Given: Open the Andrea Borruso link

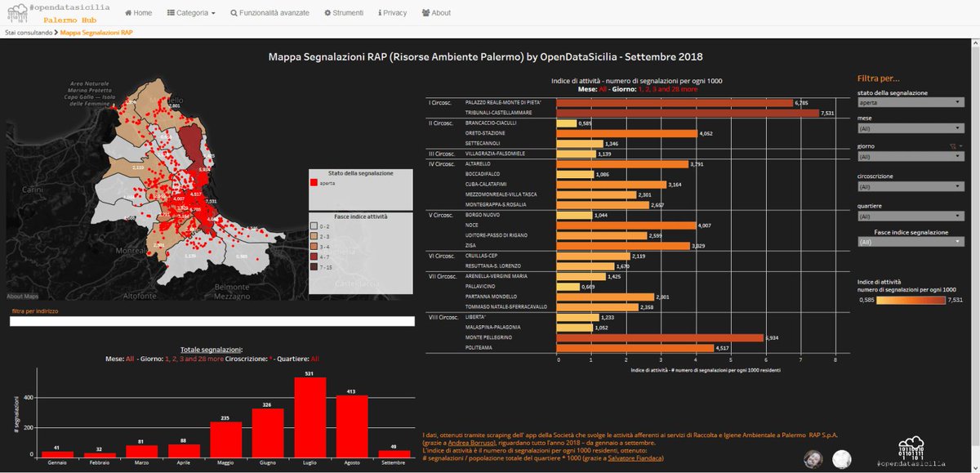Looking at the screenshot, I should pyautogui.click(x=470, y=442).
